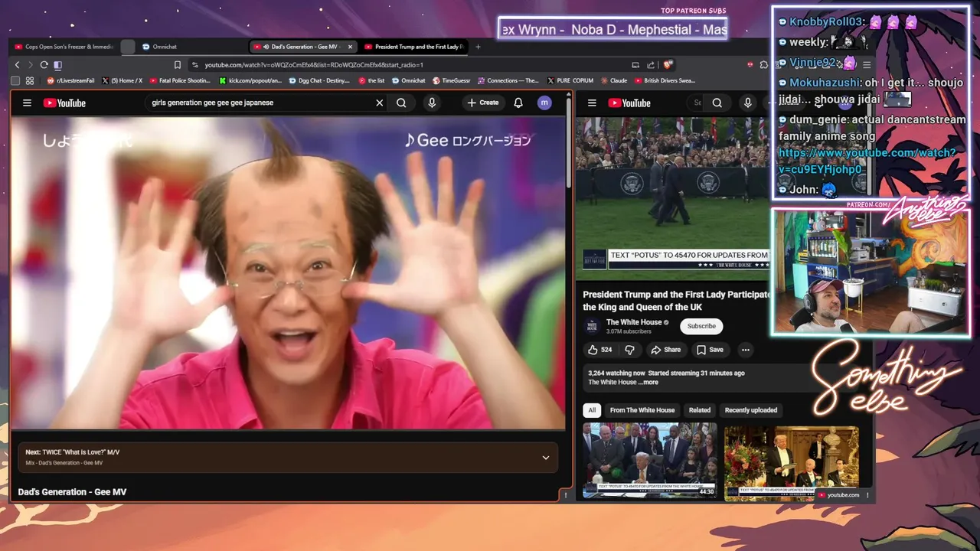Click the share icon in address bar

[x=651, y=65]
